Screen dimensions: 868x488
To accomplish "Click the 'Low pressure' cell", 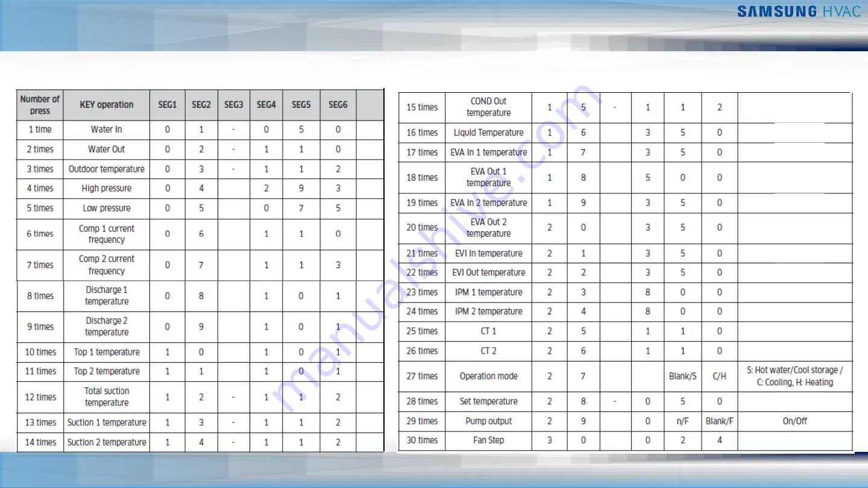I will [x=107, y=208].
